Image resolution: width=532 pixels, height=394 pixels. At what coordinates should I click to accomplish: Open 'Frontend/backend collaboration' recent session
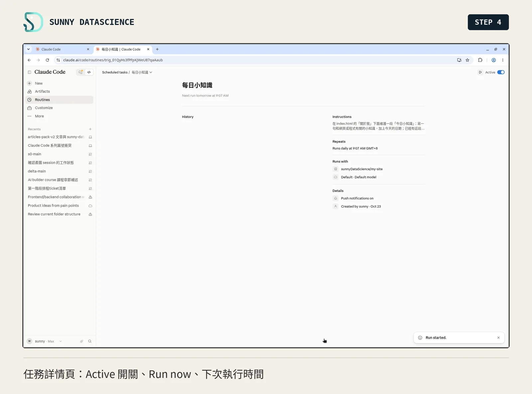click(x=60, y=197)
